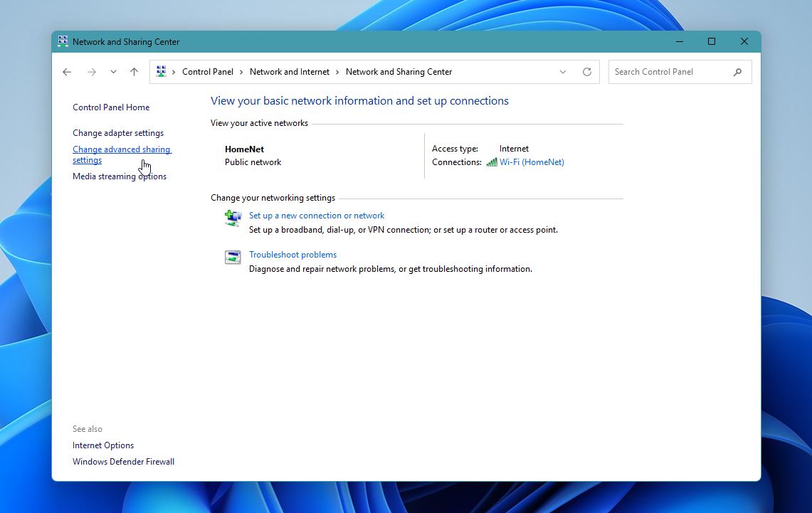
Task: Click the search magnifier icon
Action: point(737,72)
